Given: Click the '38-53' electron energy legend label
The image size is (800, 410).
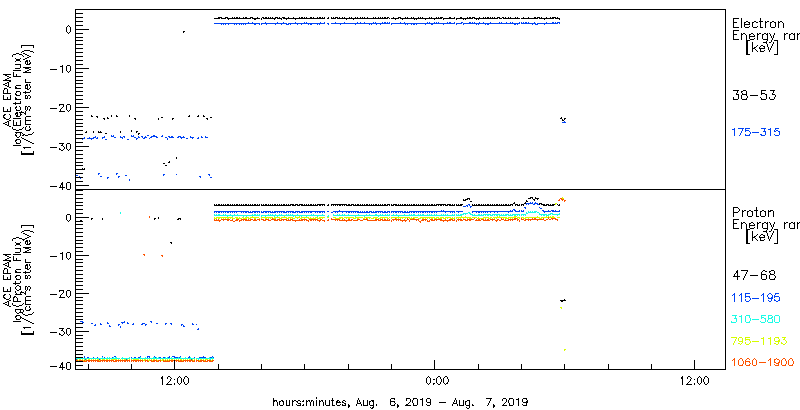Looking at the screenshot, I should 754,95.
